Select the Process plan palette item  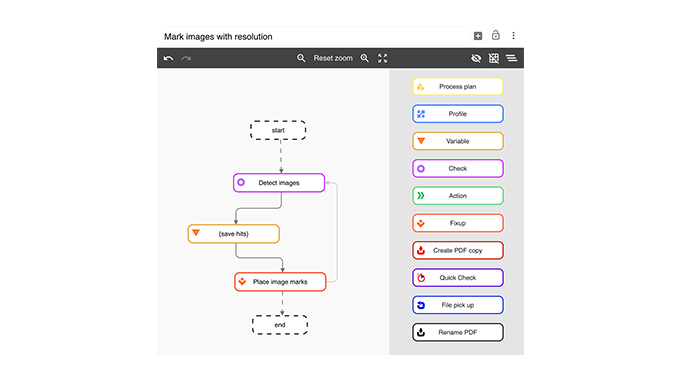click(458, 87)
